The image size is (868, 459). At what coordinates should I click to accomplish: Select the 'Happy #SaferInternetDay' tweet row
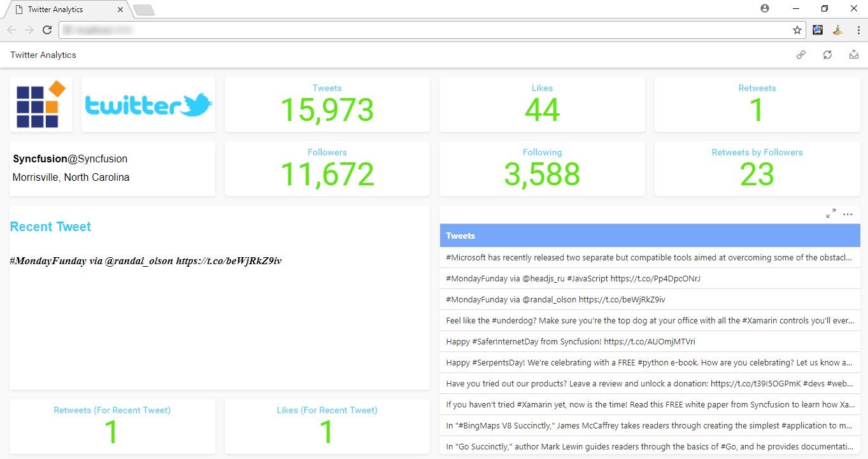(650, 341)
